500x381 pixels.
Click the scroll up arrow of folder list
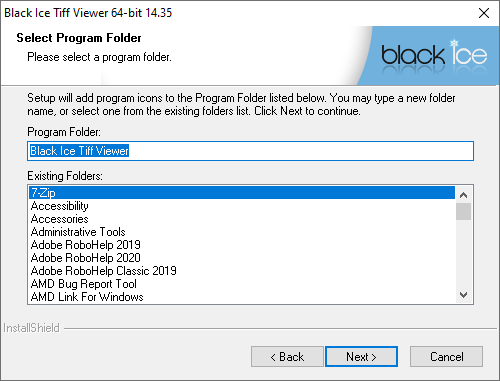(x=463, y=195)
